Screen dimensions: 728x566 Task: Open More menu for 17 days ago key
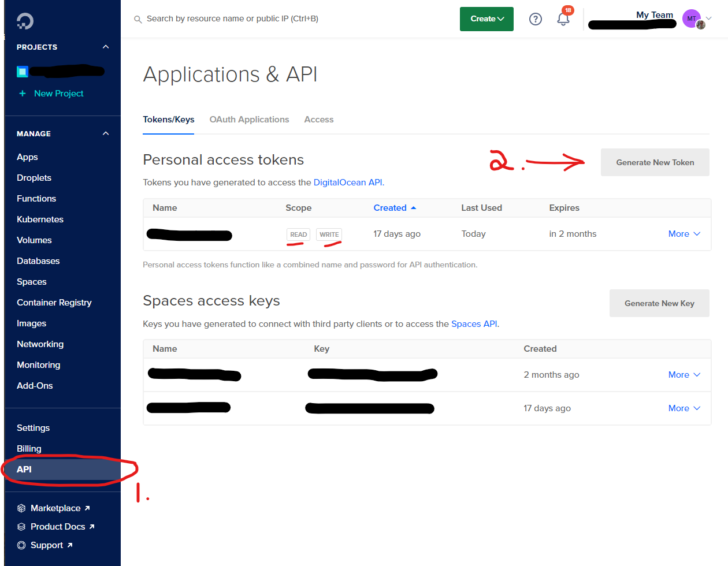(684, 408)
